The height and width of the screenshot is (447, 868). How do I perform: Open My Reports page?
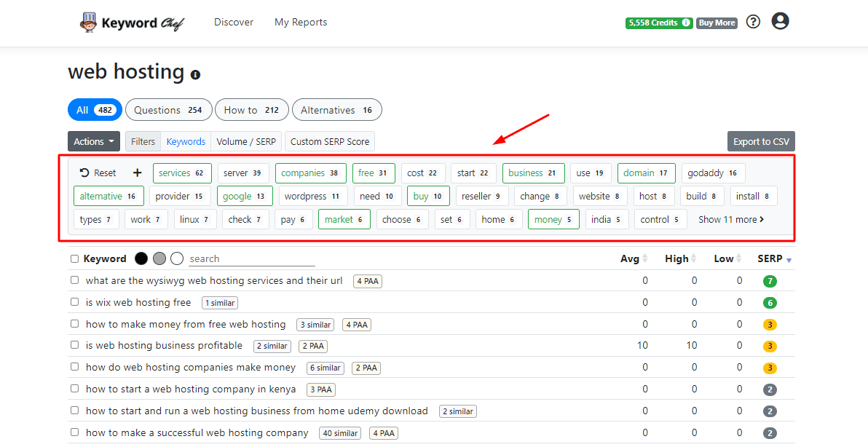(301, 23)
